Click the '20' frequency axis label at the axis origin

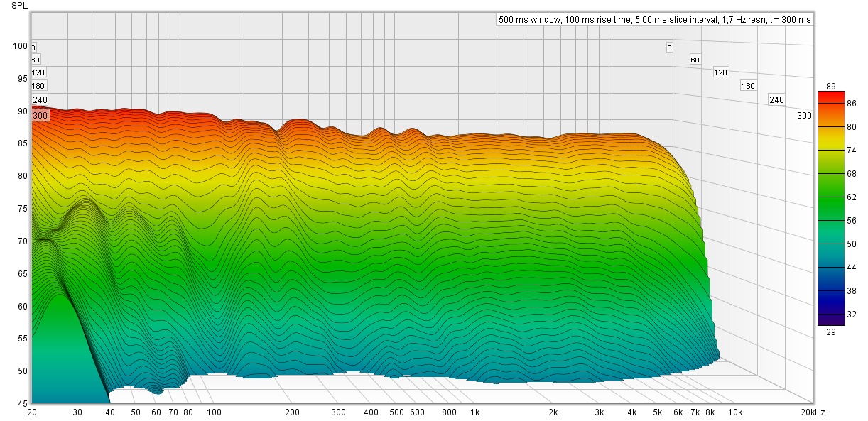31,412
